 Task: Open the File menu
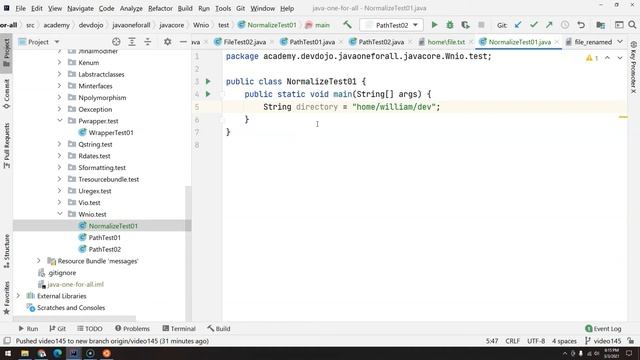(20, 8)
